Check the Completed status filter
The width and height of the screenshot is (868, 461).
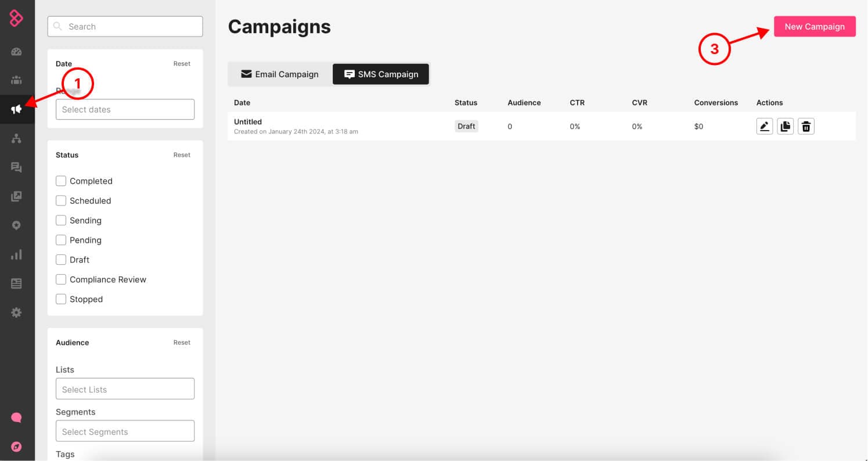[x=61, y=181]
